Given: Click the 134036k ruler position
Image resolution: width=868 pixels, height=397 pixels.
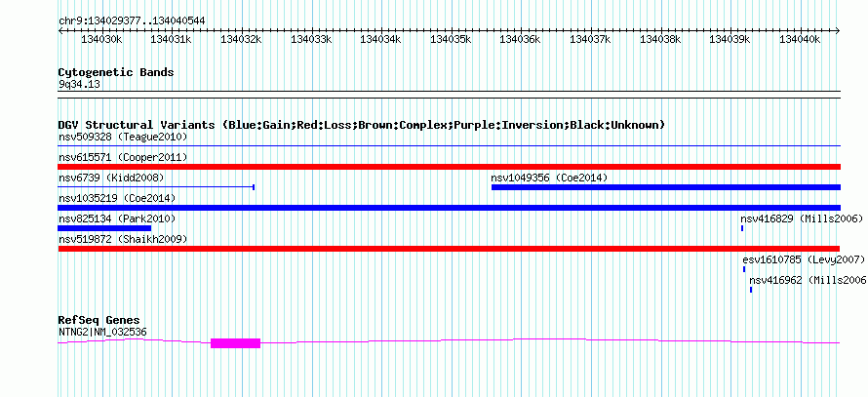Looking at the screenshot, I should coord(521,39).
